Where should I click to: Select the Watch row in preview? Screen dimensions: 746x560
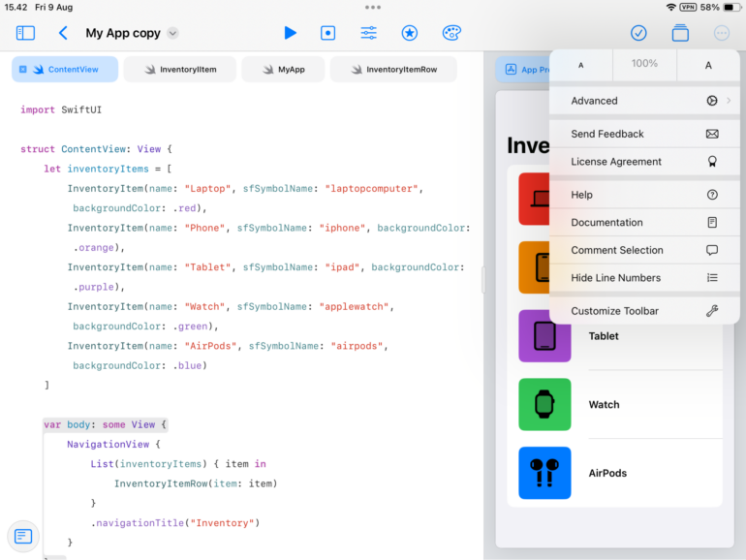(x=614, y=404)
